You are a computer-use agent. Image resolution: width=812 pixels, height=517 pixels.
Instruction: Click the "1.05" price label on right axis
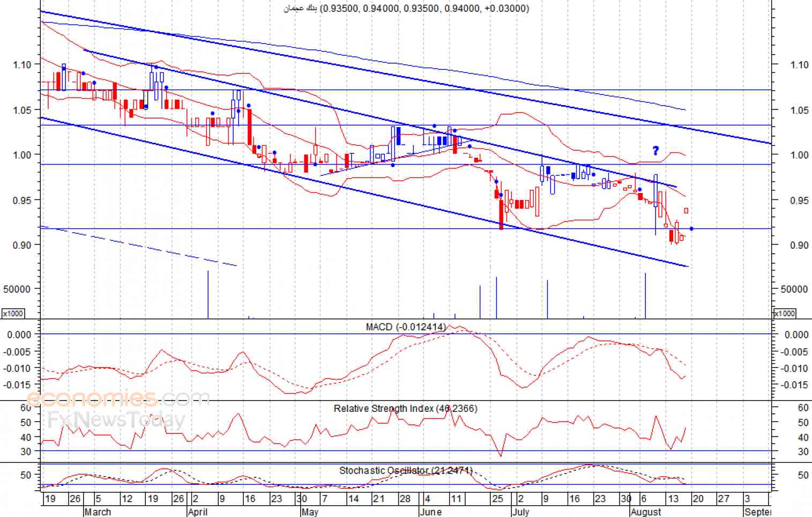point(799,110)
